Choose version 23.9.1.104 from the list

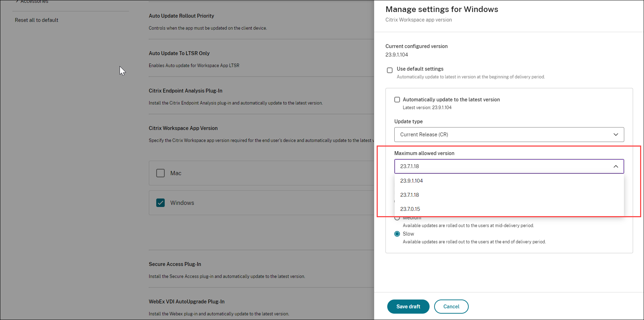412,181
